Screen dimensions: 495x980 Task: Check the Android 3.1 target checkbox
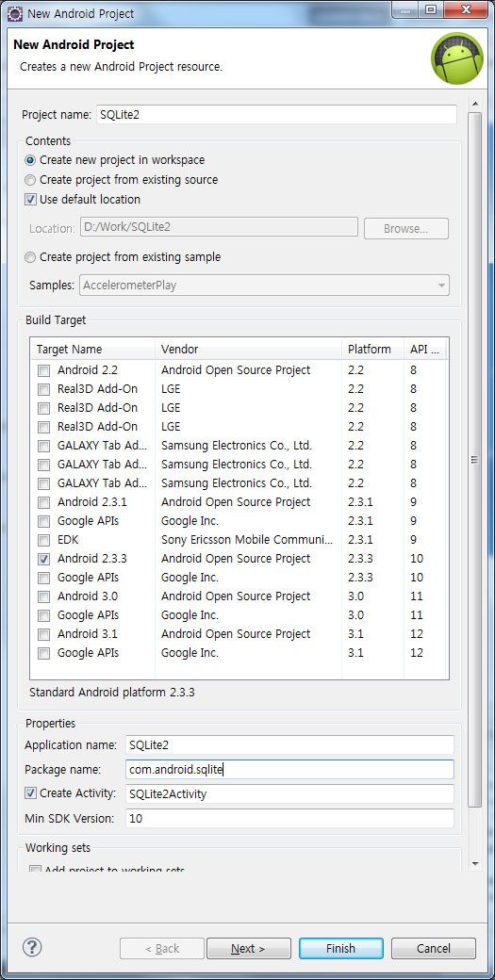point(43,634)
